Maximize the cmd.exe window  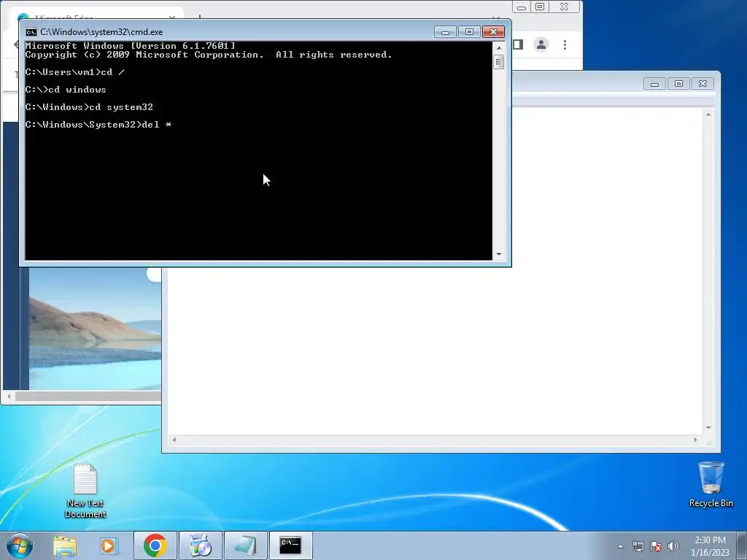tap(469, 32)
